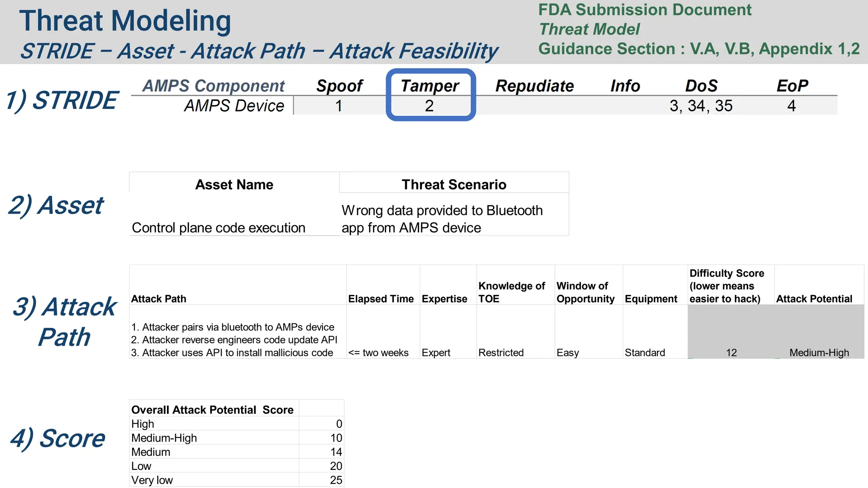Image resolution: width=868 pixels, height=488 pixels.
Task: Select the 'Tamper' column header
Action: tap(430, 86)
